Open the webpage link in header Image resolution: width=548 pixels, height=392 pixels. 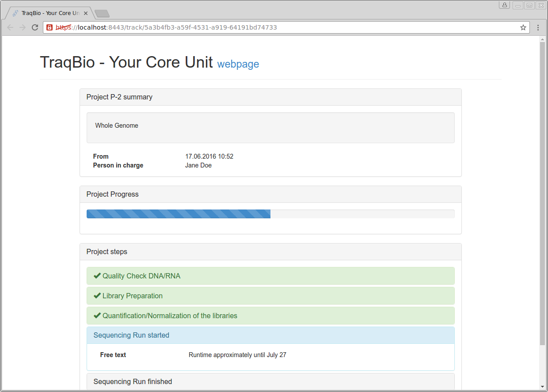click(x=238, y=64)
